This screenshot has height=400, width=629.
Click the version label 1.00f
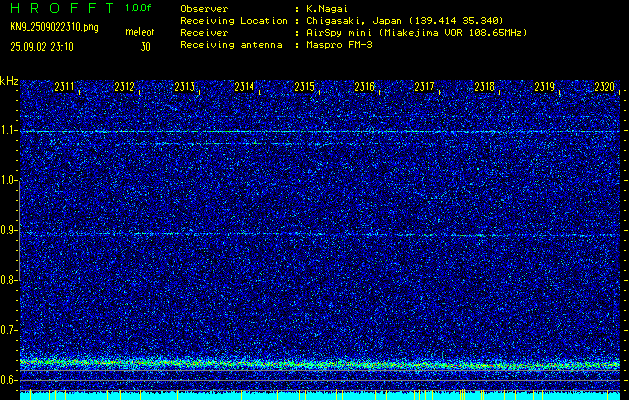138,8
